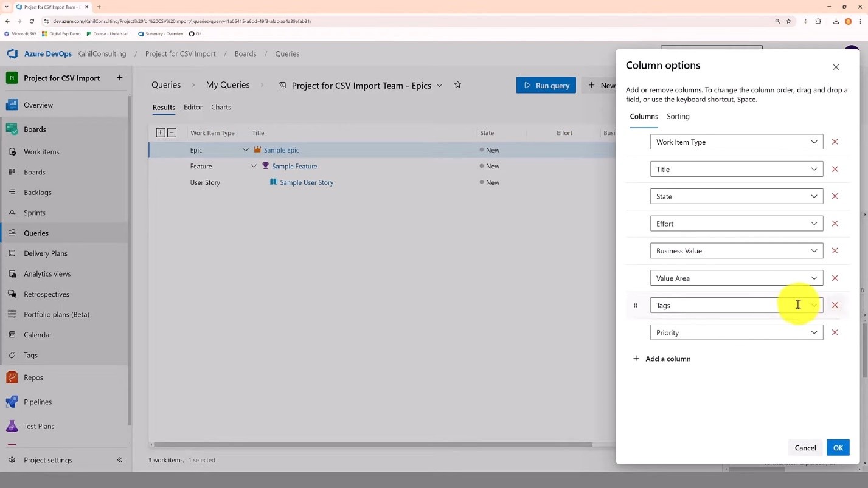Collapse the Sample Epic row
The height and width of the screenshot is (488, 868).
pos(245,149)
